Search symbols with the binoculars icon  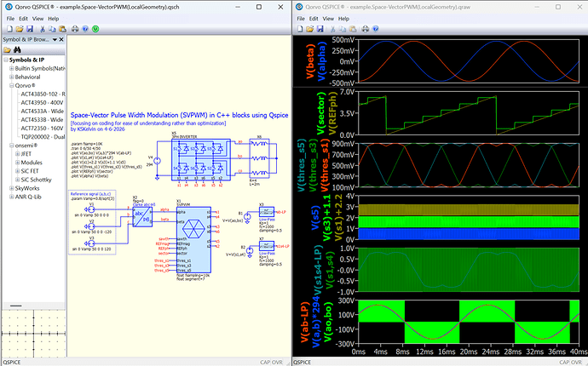(17, 50)
